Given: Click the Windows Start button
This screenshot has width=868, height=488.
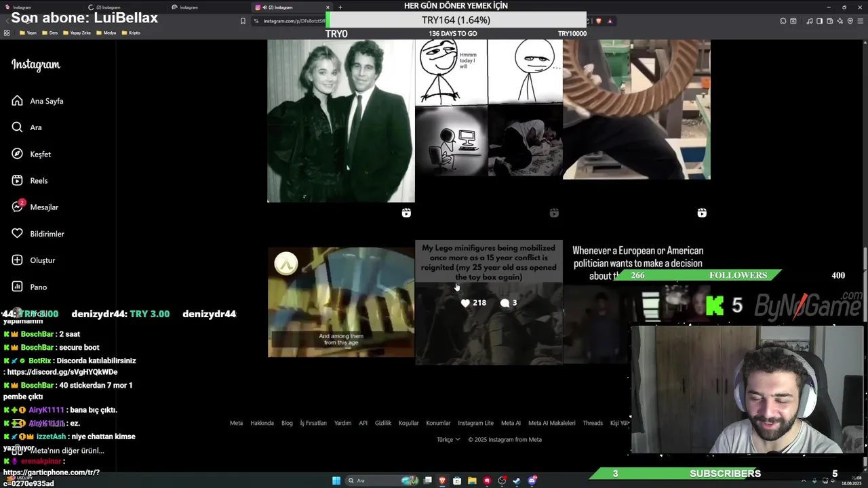Looking at the screenshot, I should [336, 481].
